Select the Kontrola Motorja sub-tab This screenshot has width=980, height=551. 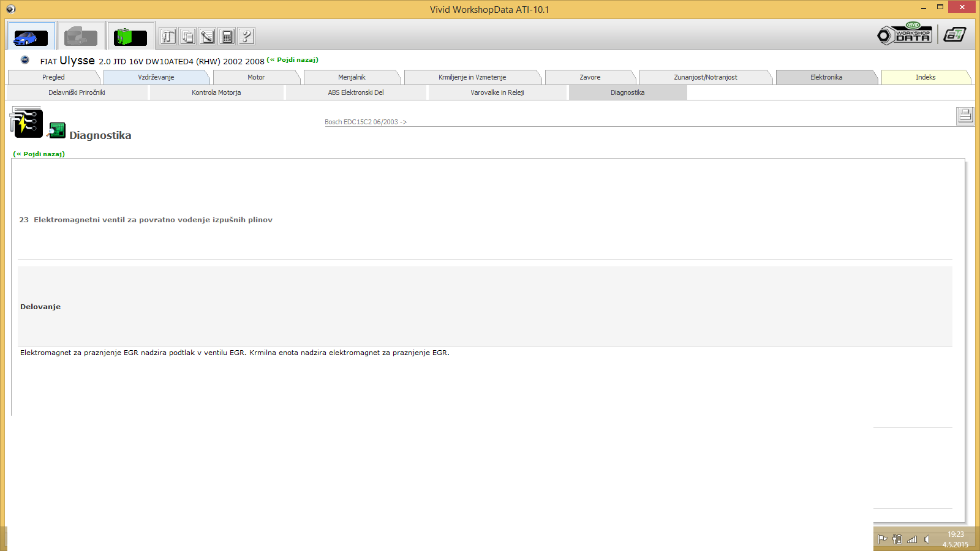(216, 92)
